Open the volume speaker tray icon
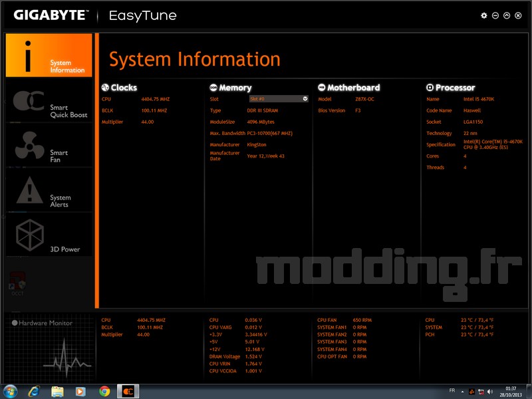 pos(490,392)
